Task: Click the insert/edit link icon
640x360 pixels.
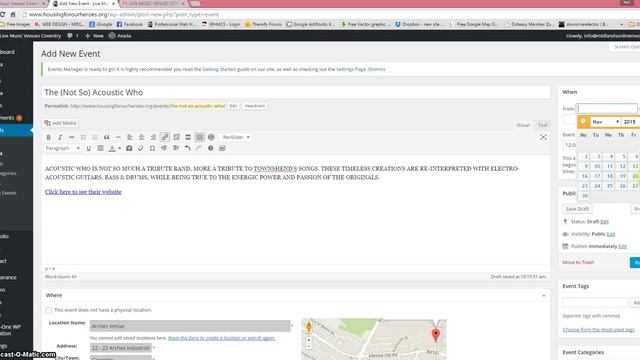Action: coord(165,137)
